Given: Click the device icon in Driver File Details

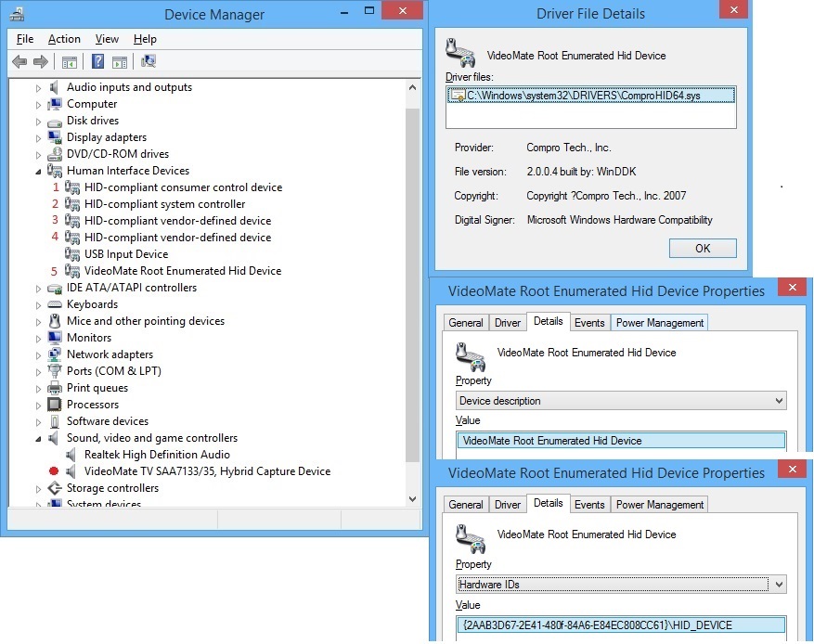Looking at the screenshot, I should point(460,52).
